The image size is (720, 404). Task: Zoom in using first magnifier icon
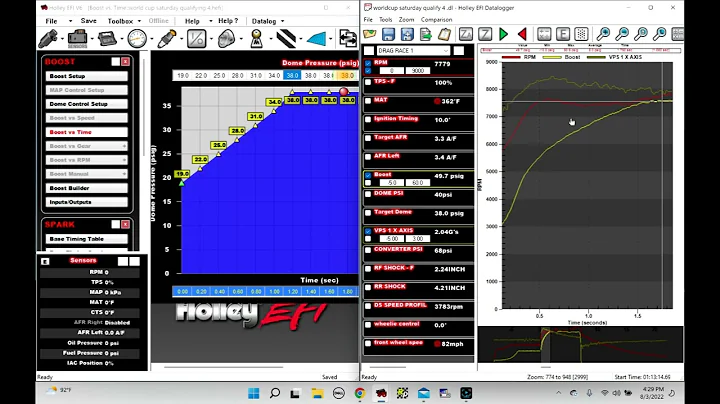click(x=603, y=34)
